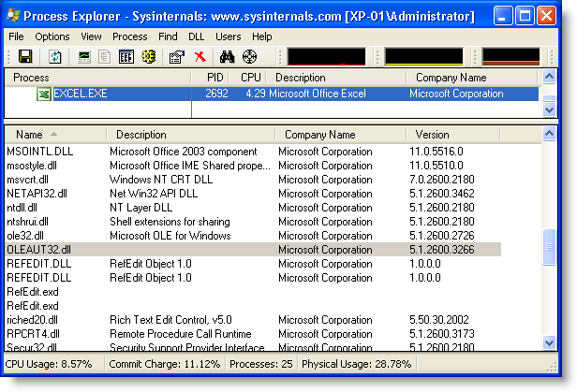Open the File menu
The image size is (577, 392).
[16, 36]
